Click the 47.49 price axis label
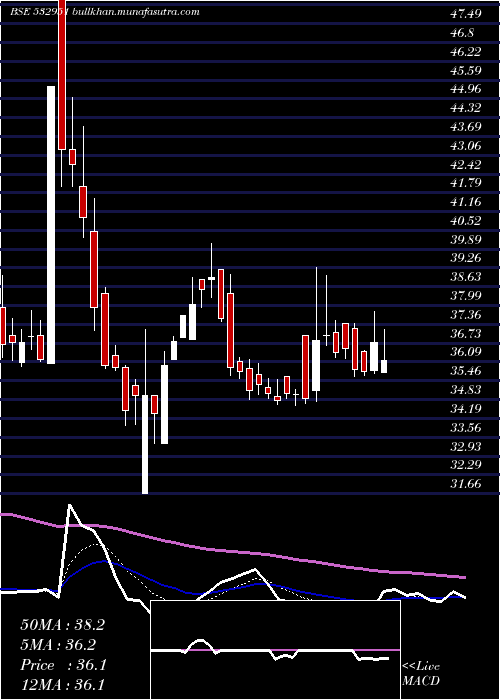 point(466,14)
